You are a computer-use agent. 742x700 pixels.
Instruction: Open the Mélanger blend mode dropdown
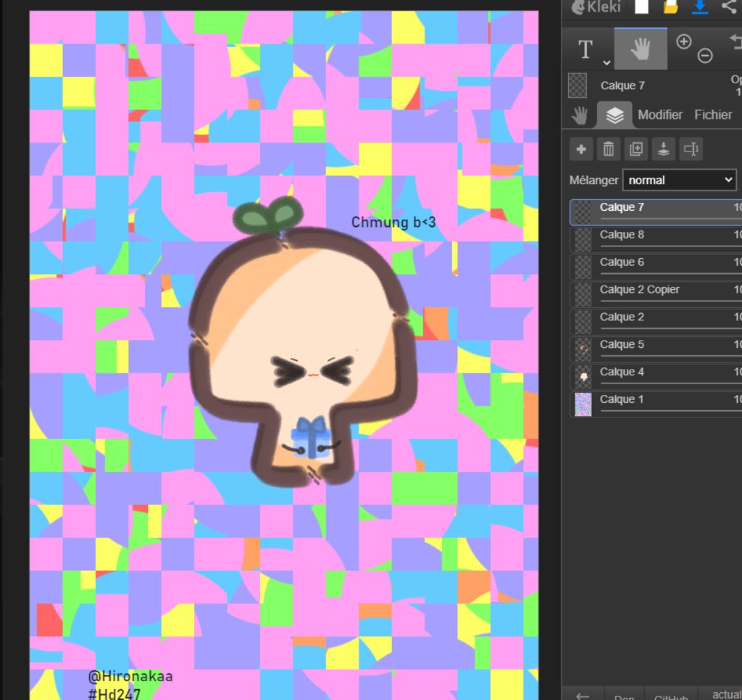tap(679, 180)
